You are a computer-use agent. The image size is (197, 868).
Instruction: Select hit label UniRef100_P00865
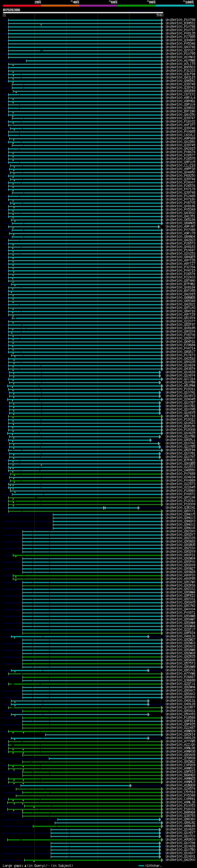point(180,132)
